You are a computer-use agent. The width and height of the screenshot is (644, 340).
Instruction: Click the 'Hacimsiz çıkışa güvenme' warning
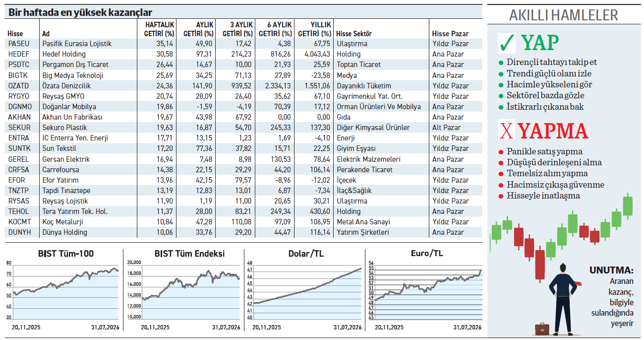tap(555, 185)
